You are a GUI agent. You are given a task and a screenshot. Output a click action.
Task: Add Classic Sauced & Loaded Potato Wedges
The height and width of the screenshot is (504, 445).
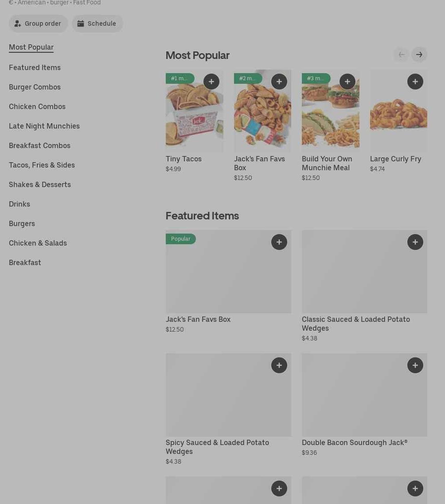point(415,242)
